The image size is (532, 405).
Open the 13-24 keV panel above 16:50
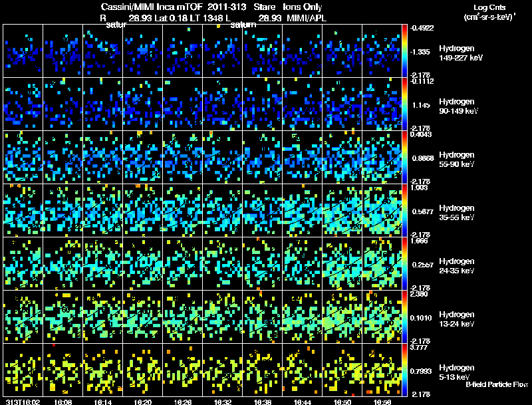342,317
